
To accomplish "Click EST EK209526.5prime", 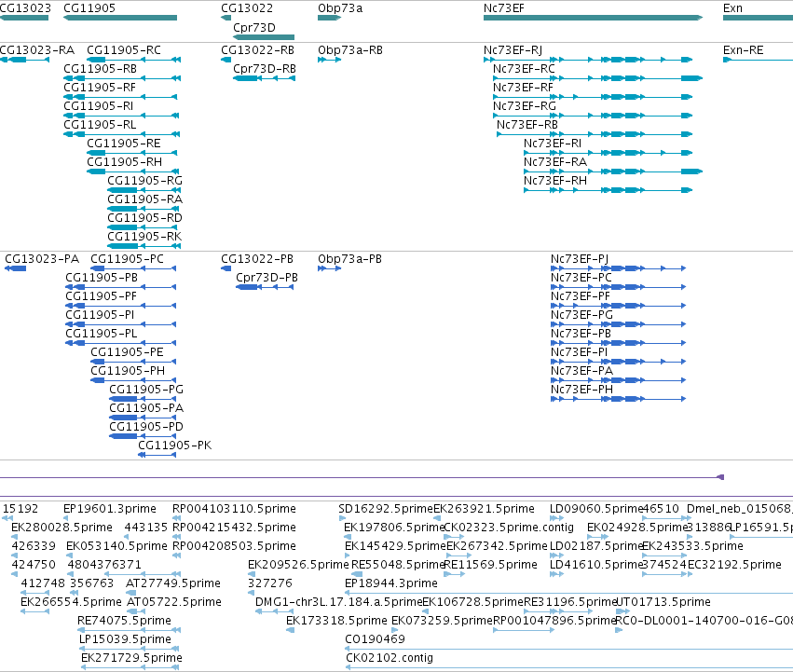I will pos(298,565).
